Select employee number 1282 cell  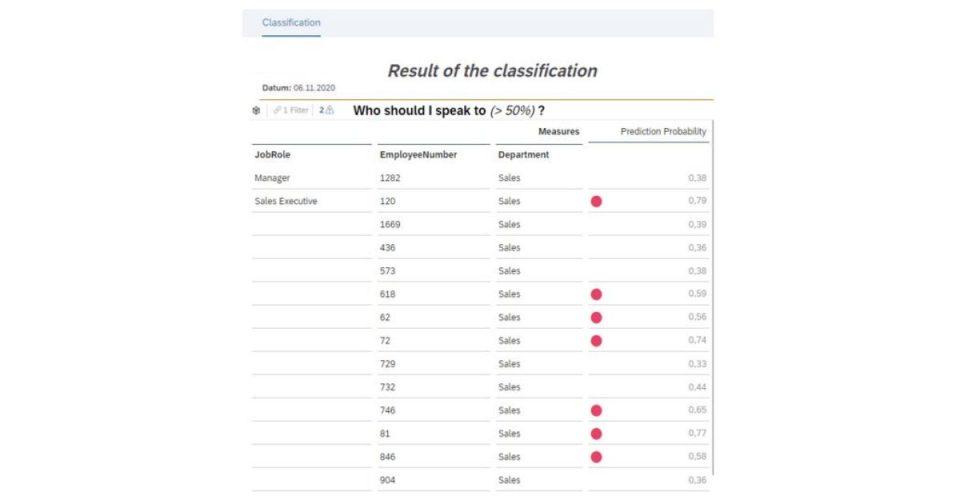click(x=390, y=178)
